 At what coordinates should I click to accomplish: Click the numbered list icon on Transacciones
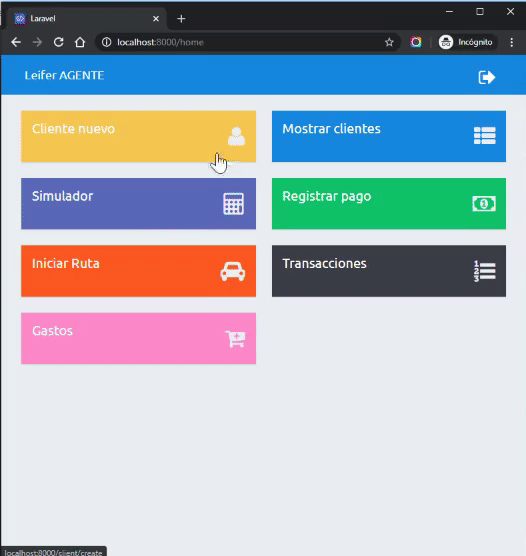pos(485,271)
